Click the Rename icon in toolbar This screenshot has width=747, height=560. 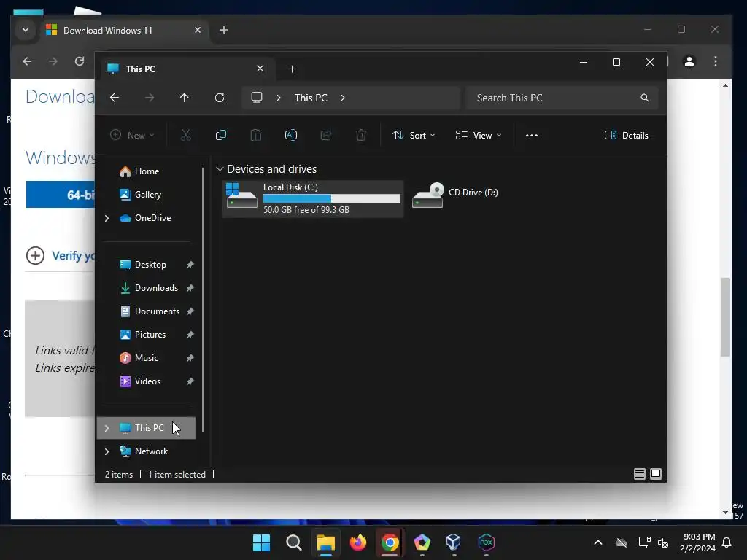[290, 135]
